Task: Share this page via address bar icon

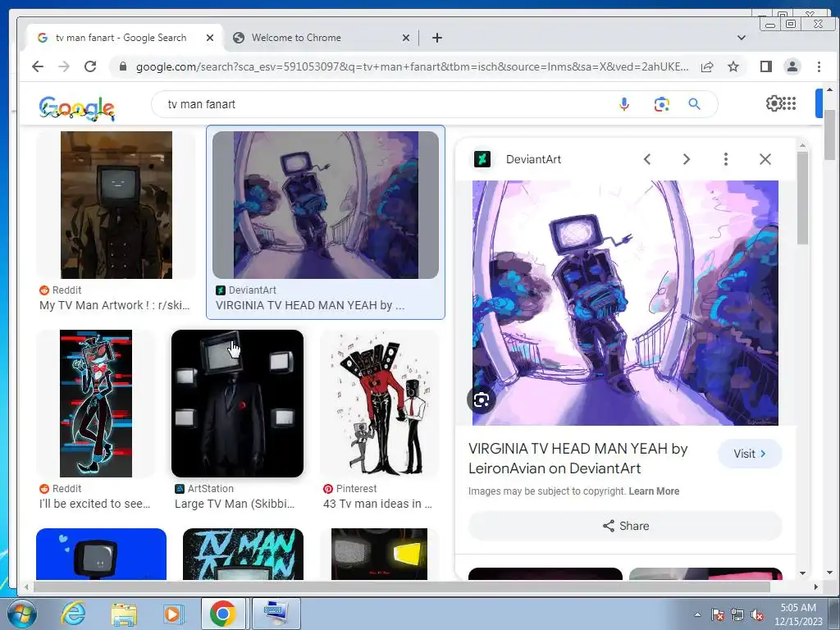Action: [x=707, y=66]
